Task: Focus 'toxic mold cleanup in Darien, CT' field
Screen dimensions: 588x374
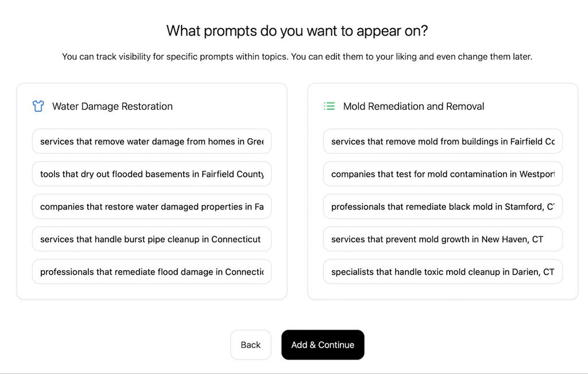Action: pos(443,272)
